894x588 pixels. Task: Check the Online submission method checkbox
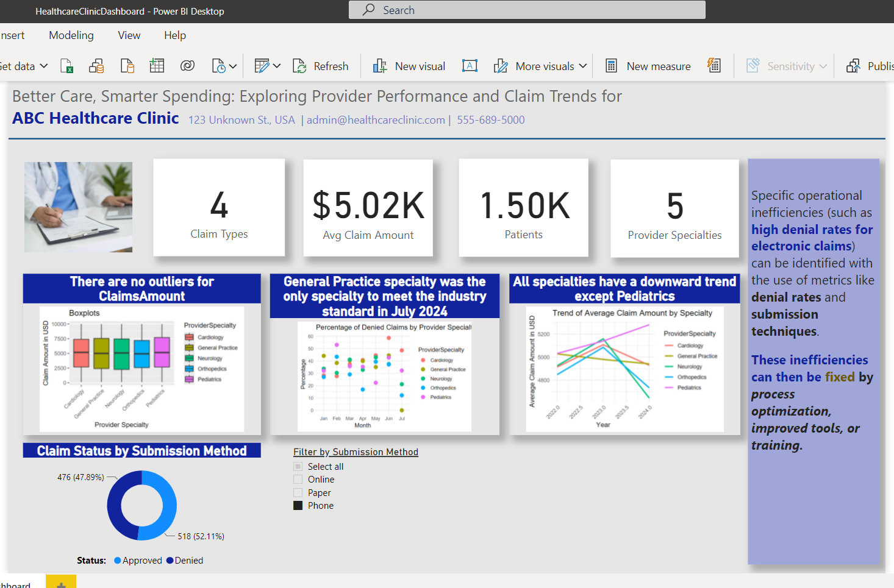pyautogui.click(x=298, y=480)
